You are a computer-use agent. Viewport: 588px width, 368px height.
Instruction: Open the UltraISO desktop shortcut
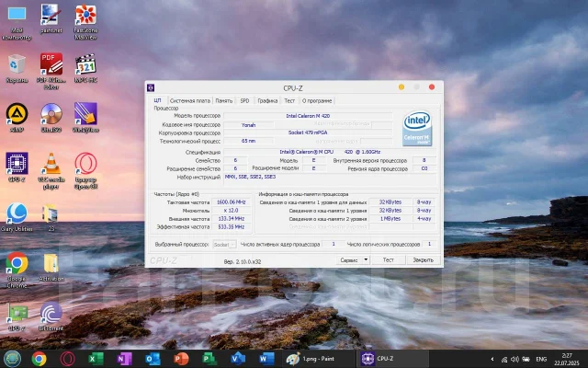click(x=51, y=118)
